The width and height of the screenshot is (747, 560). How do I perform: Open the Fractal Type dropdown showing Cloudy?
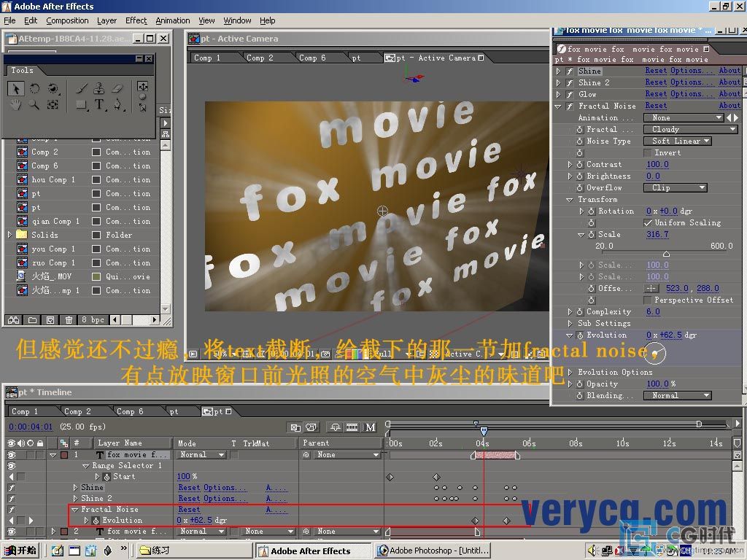click(690, 130)
